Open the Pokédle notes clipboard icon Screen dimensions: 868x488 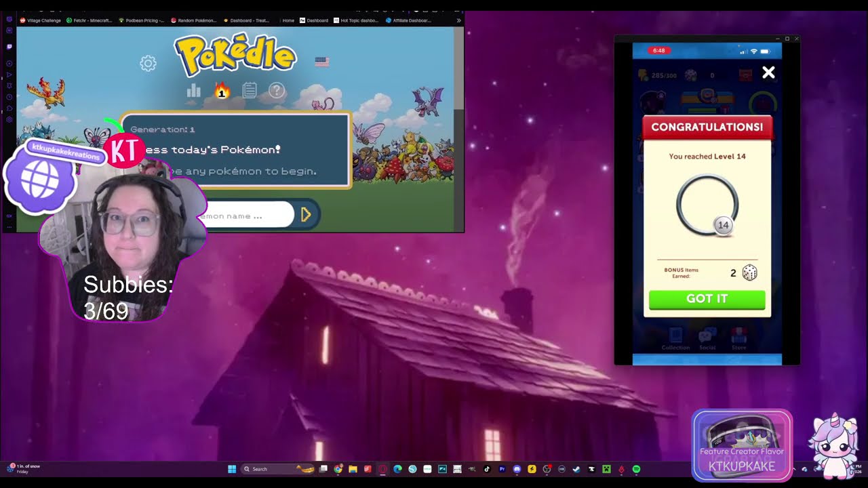pyautogui.click(x=250, y=90)
